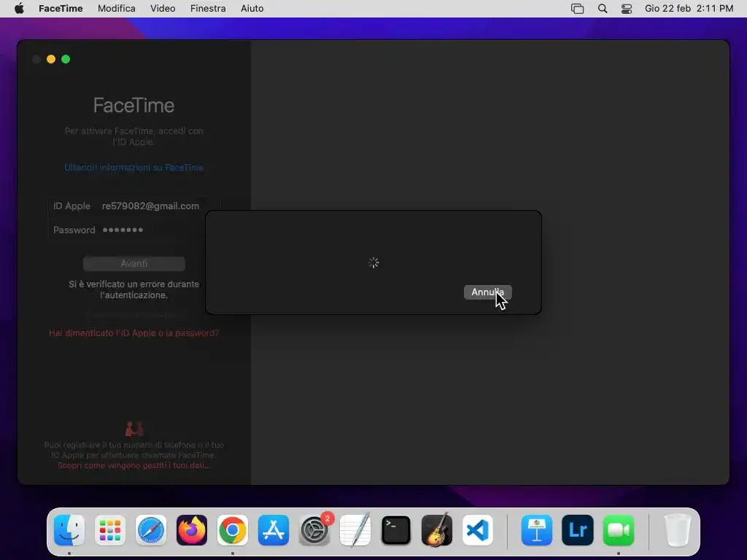The image size is (747, 560).
Task: Click the ID Apple email field
Action: point(150,206)
